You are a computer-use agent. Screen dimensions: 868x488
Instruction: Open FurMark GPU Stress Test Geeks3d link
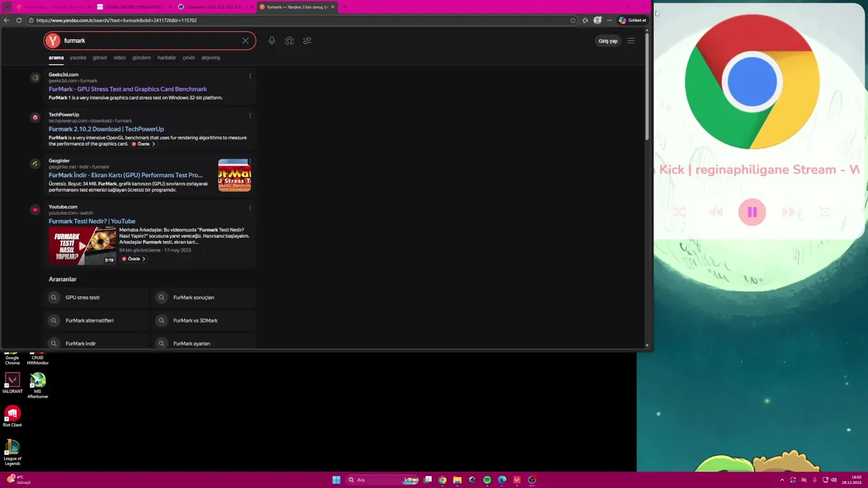(127, 89)
